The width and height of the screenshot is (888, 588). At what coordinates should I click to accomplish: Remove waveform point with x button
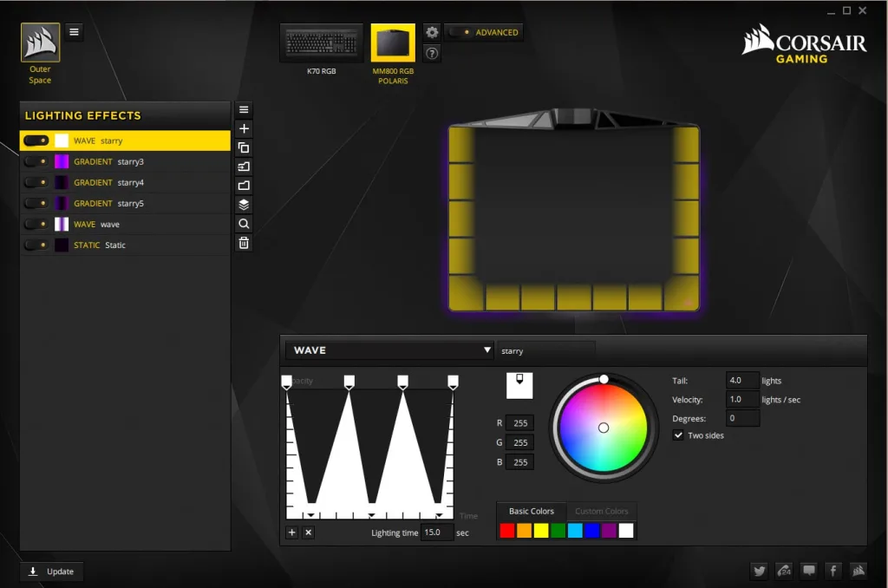[x=308, y=532]
